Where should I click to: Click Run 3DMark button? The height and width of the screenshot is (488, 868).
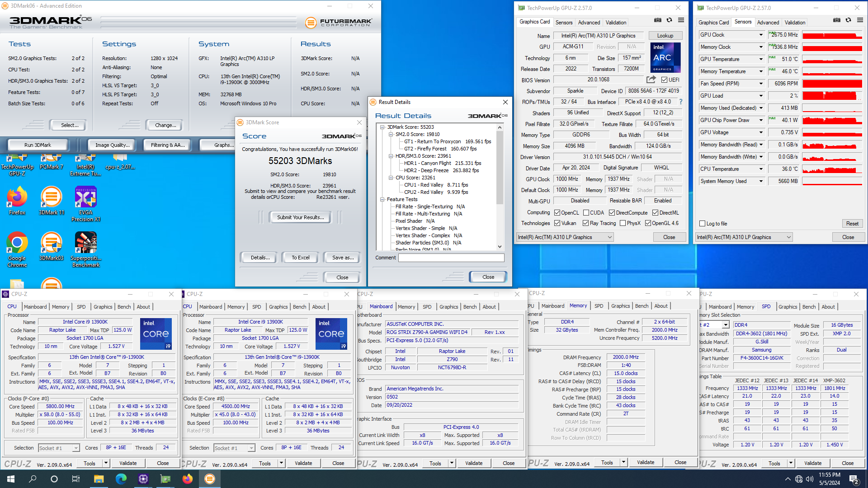coord(38,145)
